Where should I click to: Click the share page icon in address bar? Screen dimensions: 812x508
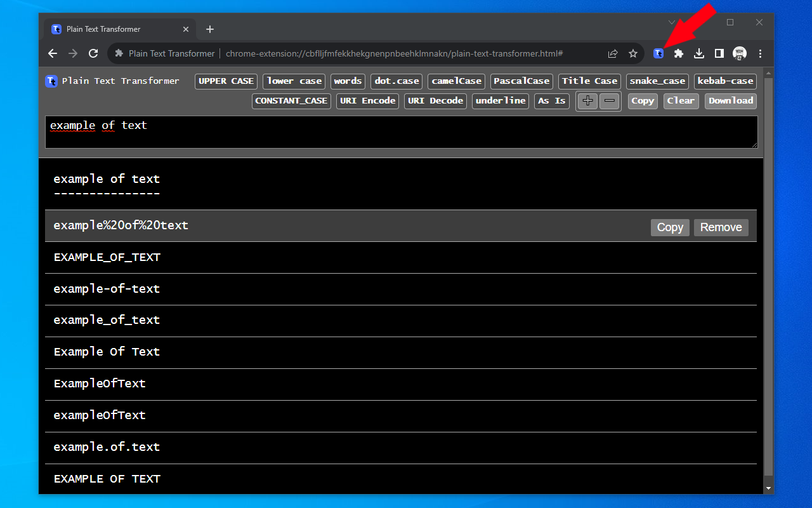pos(613,53)
